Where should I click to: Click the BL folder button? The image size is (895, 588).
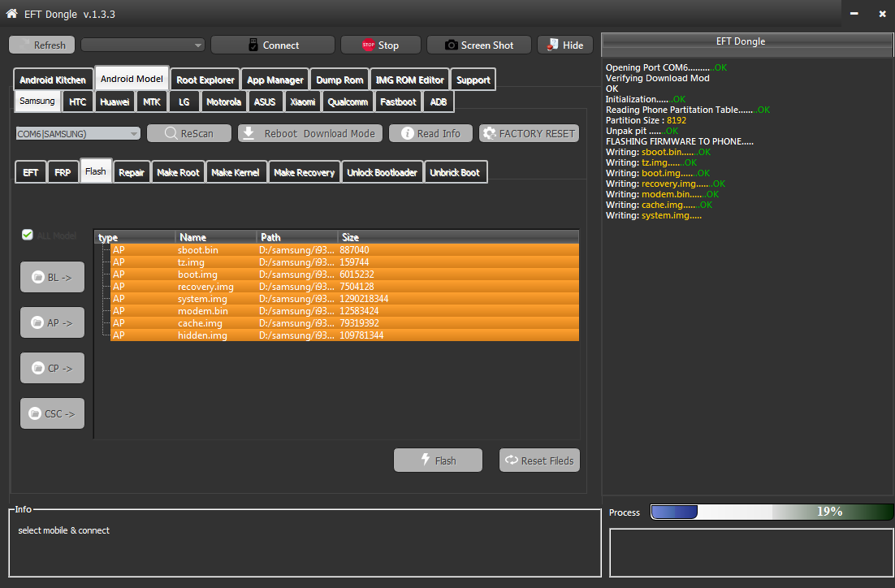click(x=53, y=277)
